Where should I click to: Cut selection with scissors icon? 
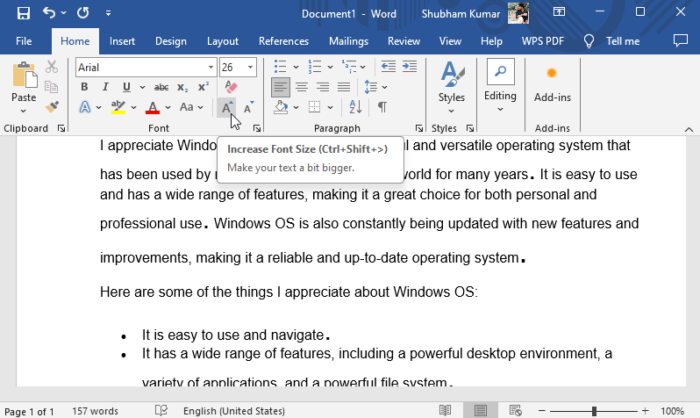coord(52,67)
